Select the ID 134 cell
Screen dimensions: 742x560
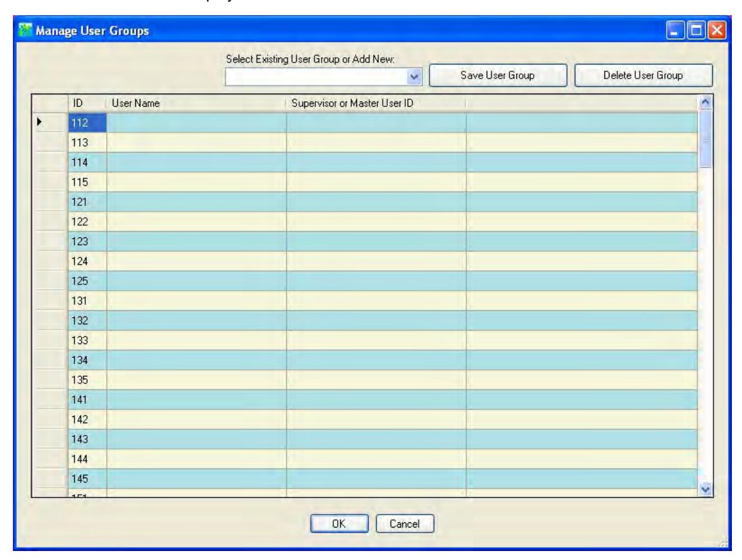[87, 360]
